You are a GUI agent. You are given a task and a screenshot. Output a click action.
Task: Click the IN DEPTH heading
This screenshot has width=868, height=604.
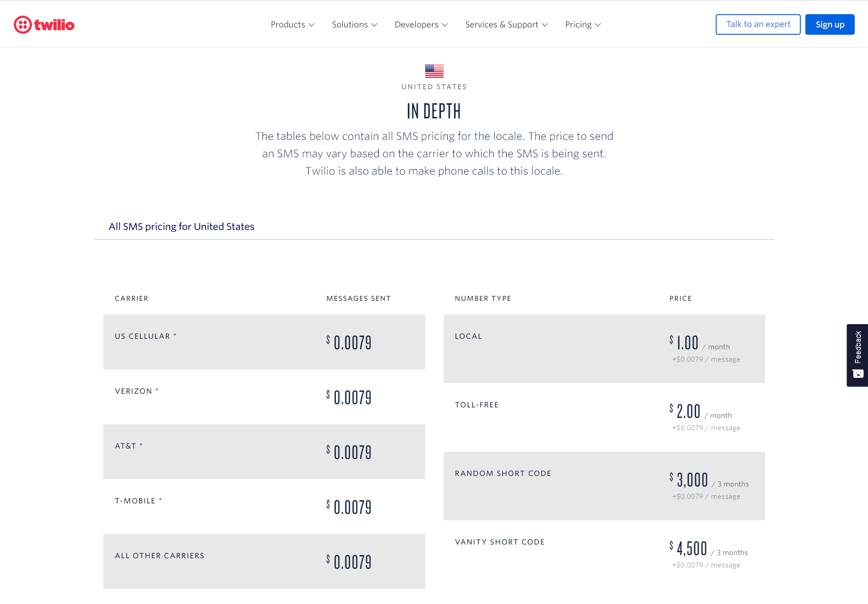434,111
